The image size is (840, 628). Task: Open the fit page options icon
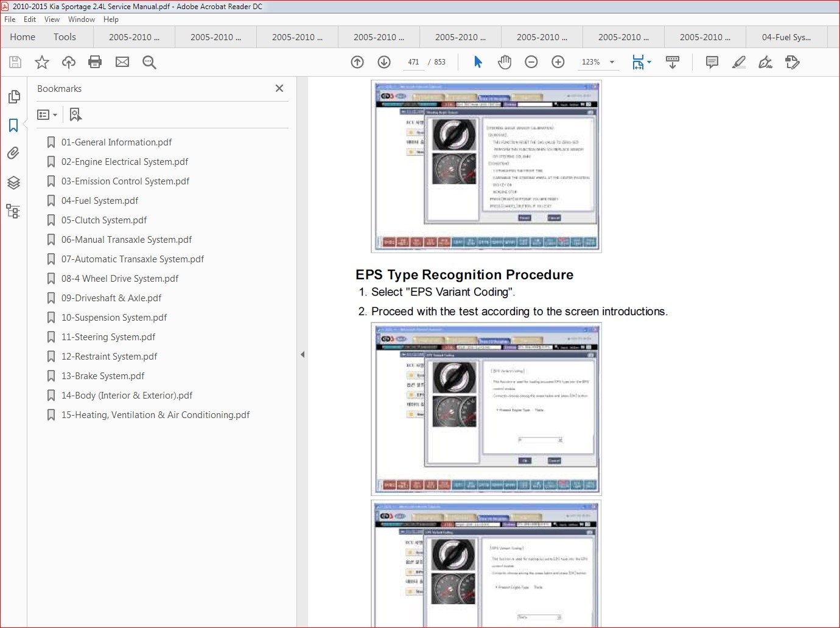(641, 62)
